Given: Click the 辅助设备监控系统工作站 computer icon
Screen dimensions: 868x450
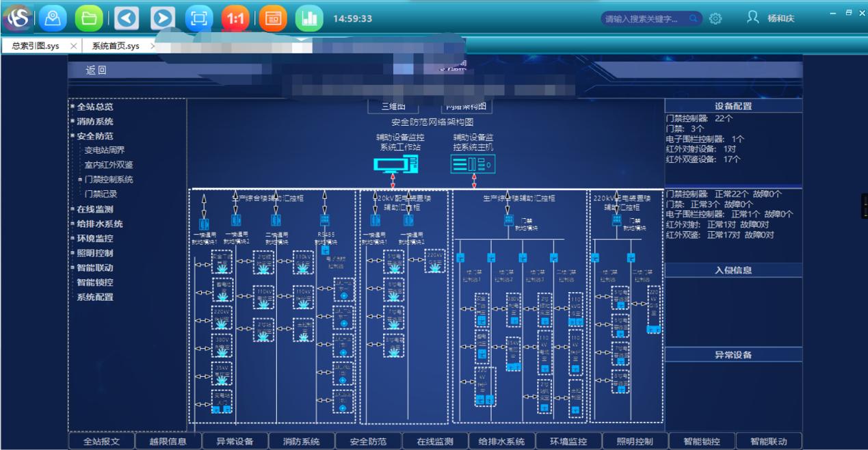Looking at the screenshot, I should (x=395, y=164).
